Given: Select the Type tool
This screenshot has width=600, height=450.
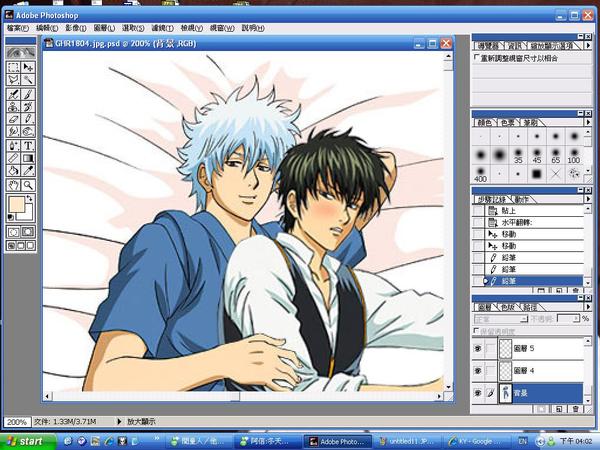Looking at the screenshot, I should [x=28, y=146].
